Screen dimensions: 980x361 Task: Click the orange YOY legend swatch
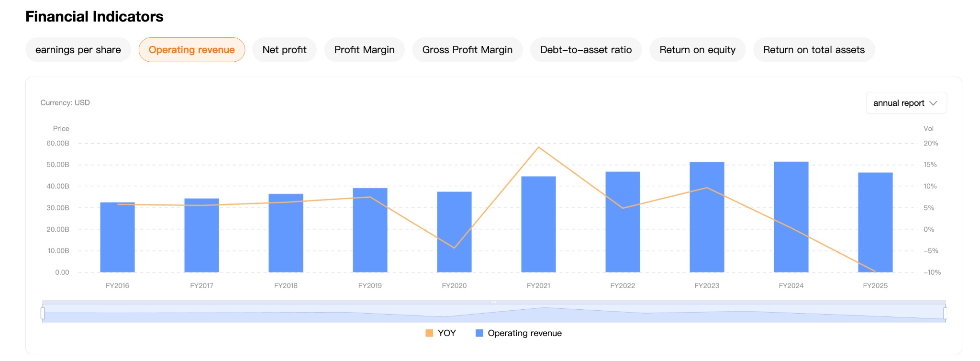(429, 333)
